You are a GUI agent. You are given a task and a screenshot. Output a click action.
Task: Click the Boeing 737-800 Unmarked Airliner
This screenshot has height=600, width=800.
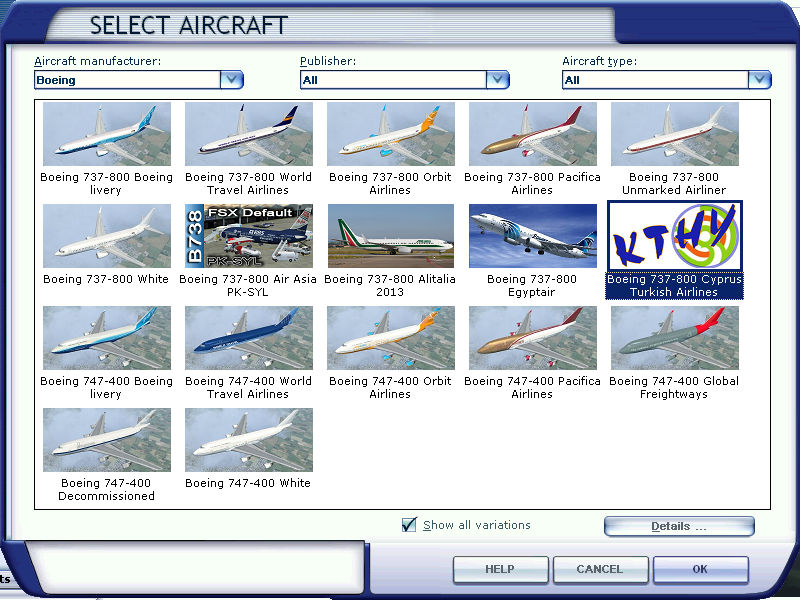click(675, 135)
